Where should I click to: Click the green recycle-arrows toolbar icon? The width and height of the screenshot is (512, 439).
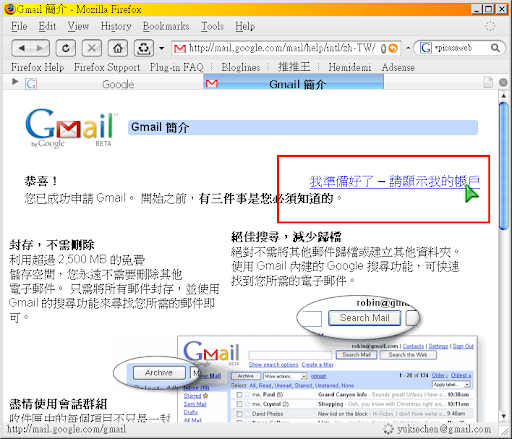tap(144, 48)
